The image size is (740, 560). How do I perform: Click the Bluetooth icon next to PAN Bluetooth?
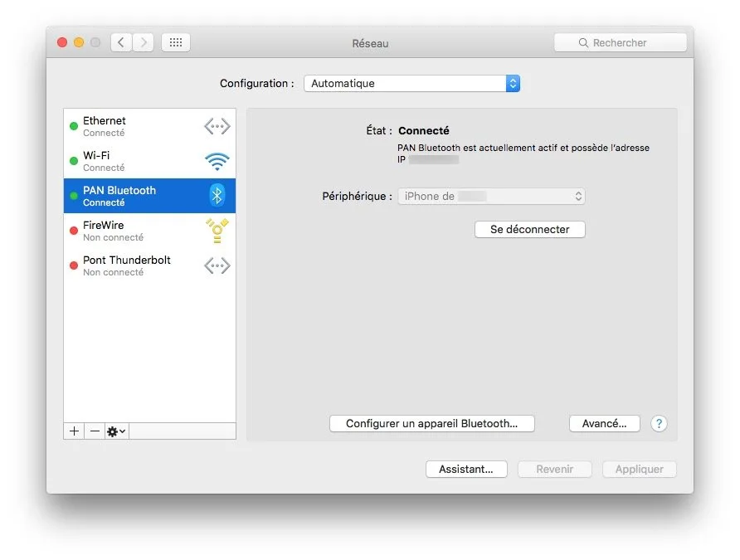pyautogui.click(x=217, y=196)
